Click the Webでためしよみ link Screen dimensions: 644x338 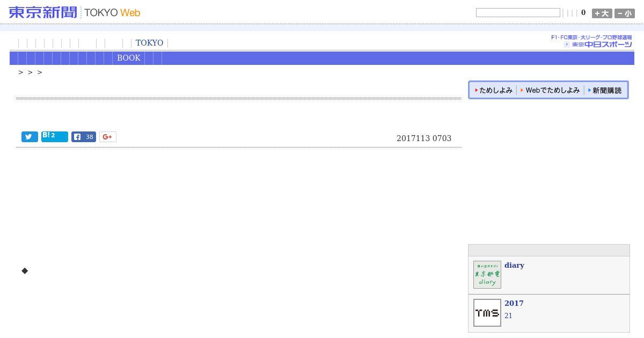(551, 90)
